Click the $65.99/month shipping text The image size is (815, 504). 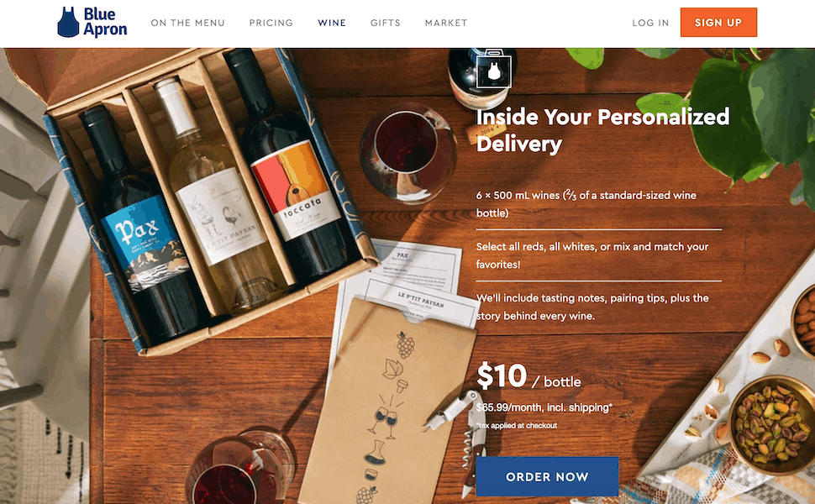click(x=544, y=407)
